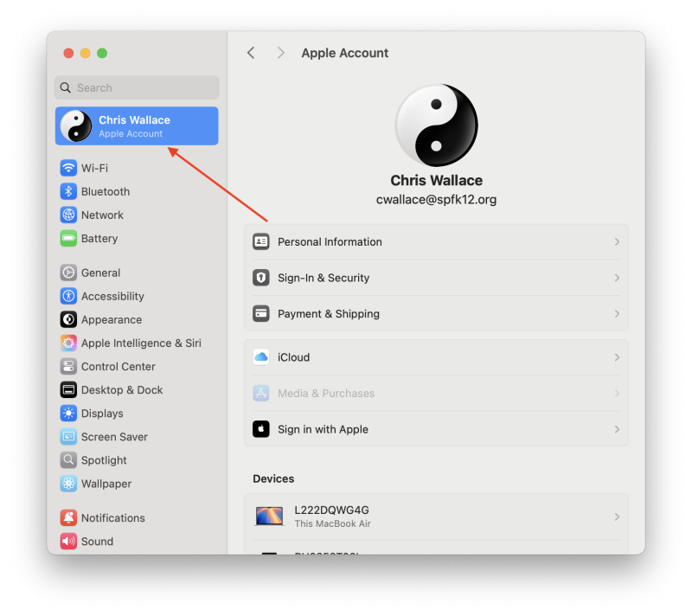
Task: Select the Wallpaper sidebar icon
Action: [x=68, y=483]
